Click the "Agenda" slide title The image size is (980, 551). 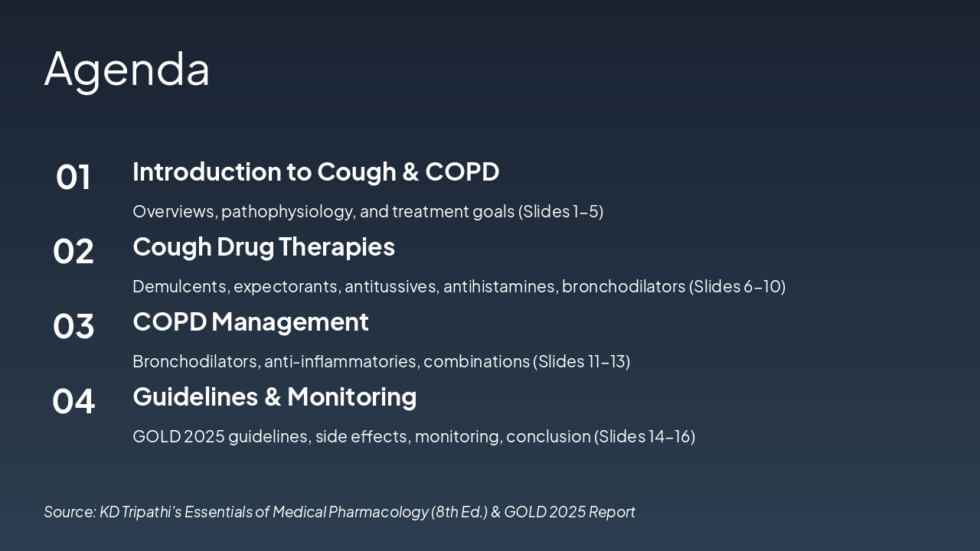(x=127, y=69)
